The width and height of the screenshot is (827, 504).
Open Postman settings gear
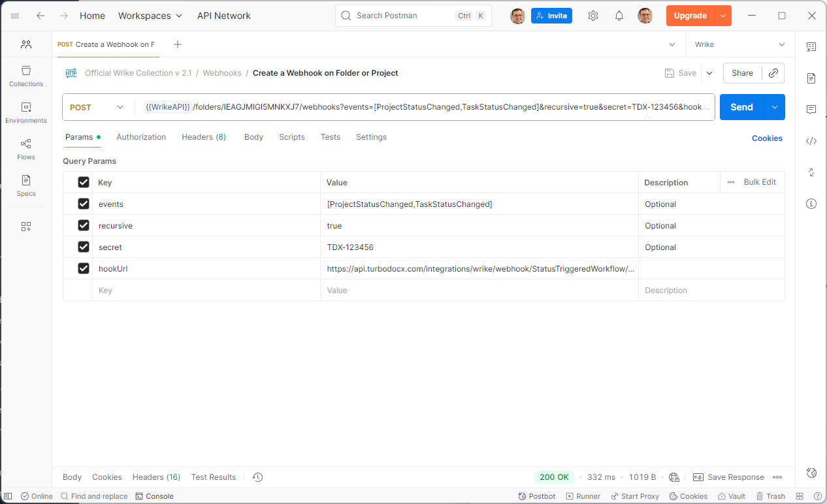coord(592,15)
